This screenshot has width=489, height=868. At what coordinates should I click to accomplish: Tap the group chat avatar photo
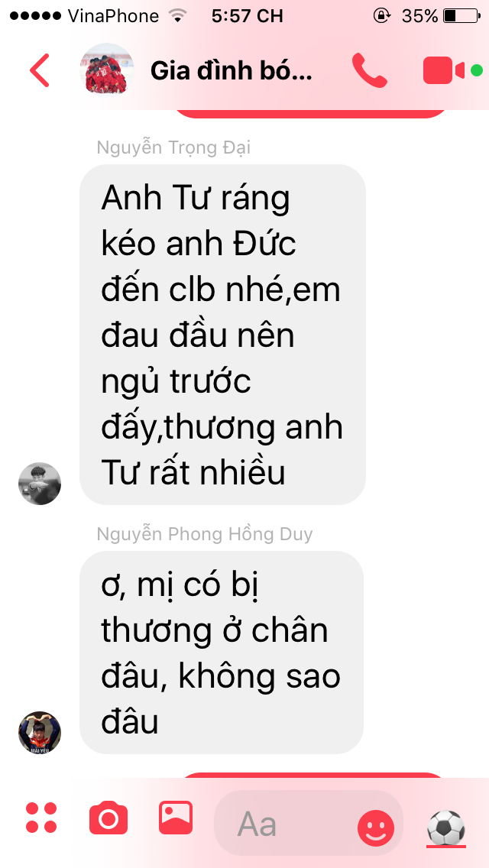click(107, 70)
